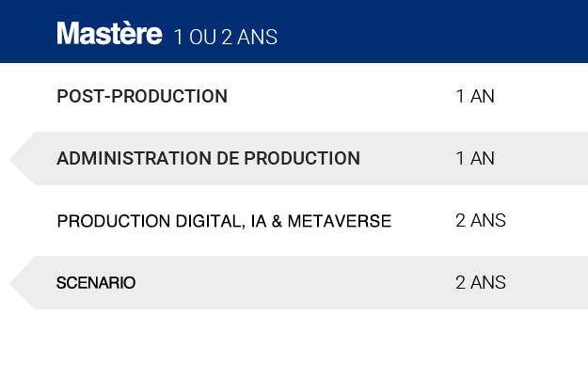Click the '1 OU 2 ANS' subtitle

(x=226, y=37)
